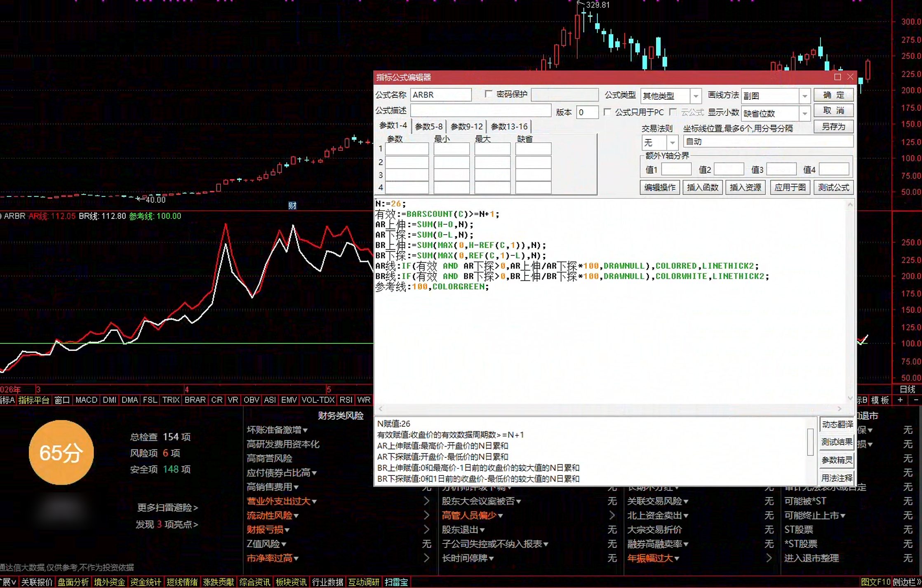
Task: Close the 指标公式编辑器 dialog
Action: (850, 77)
